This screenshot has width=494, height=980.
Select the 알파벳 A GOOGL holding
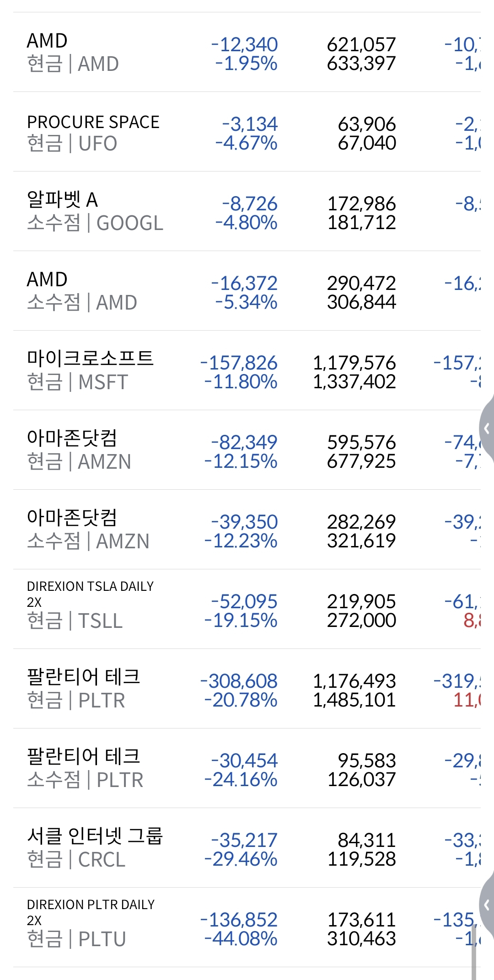95,211
